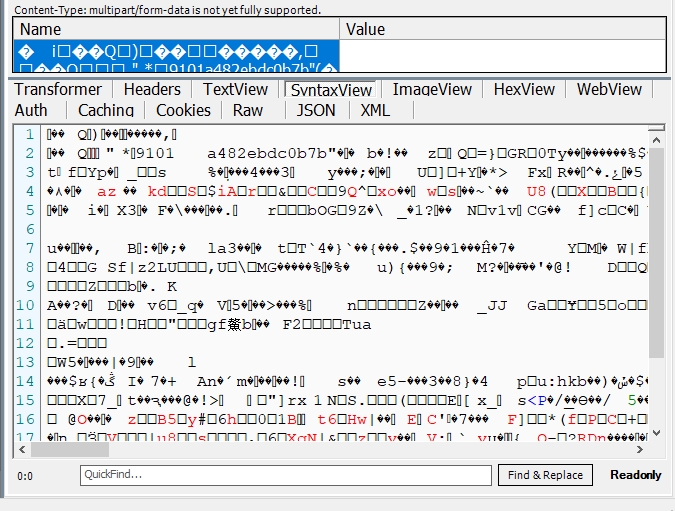This screenshot has height=511, width=675.
Task: Switch to the HexView tab
Action: (x=524, y=90)
